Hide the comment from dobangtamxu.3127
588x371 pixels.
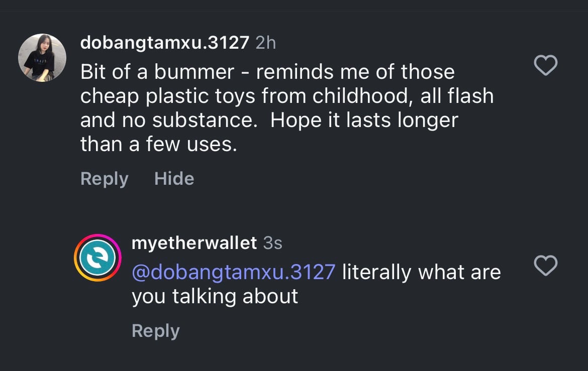174,178
